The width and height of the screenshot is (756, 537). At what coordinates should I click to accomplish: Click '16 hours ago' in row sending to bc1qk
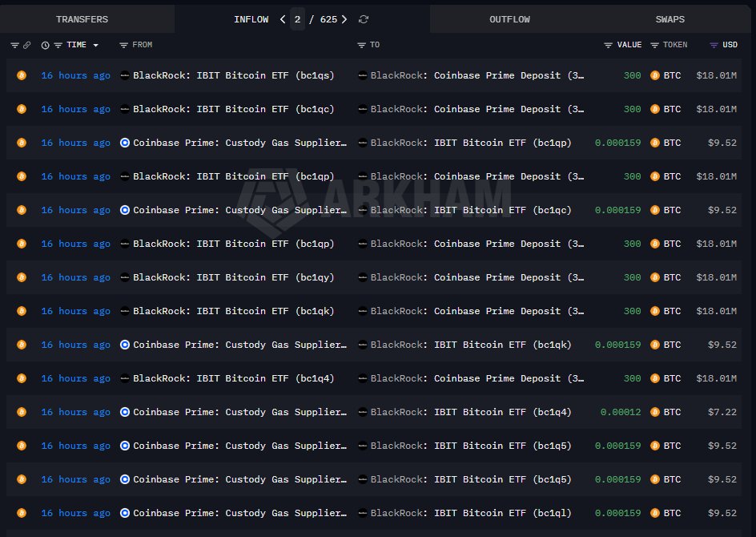coord(76,345)
